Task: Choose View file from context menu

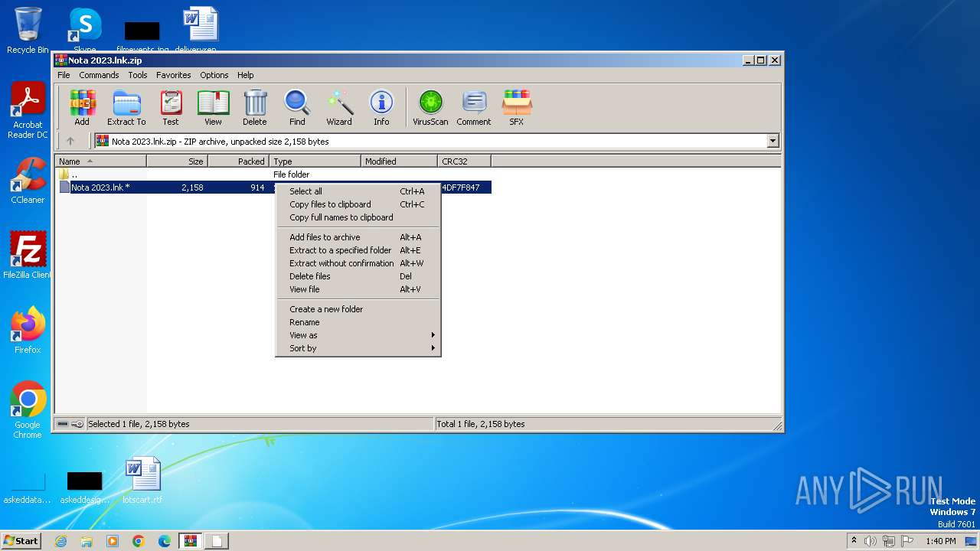Action: tap(358, 289)
